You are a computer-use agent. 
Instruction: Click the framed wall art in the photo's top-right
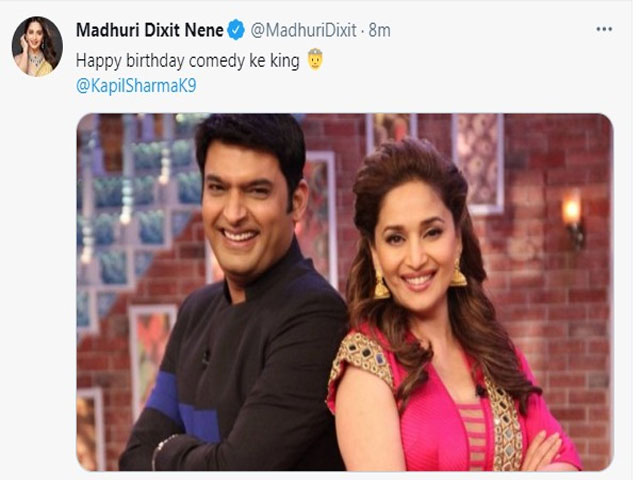[x=478, y=163]
